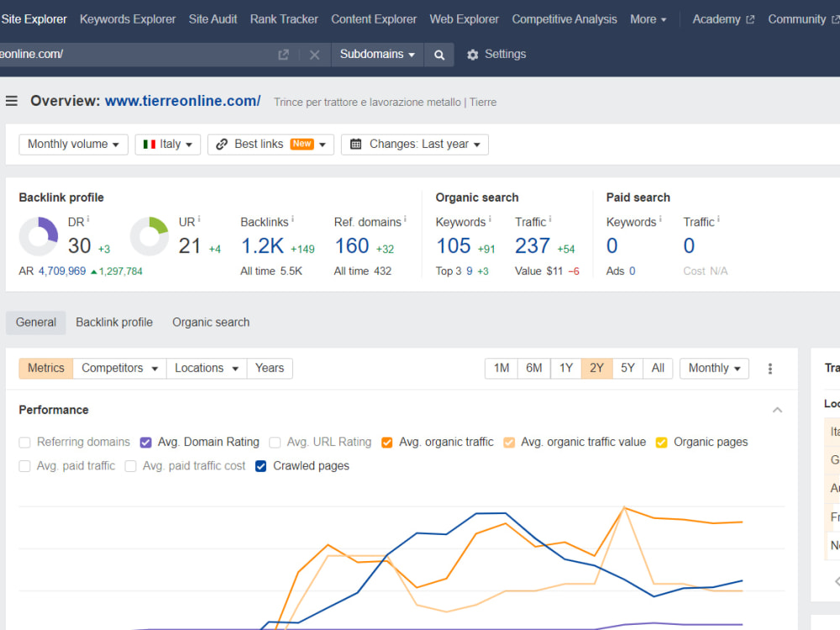The width and height of the screenshot is (840, 630).
Task: Click the magnifier search button
Action: [x=438, y=55]
